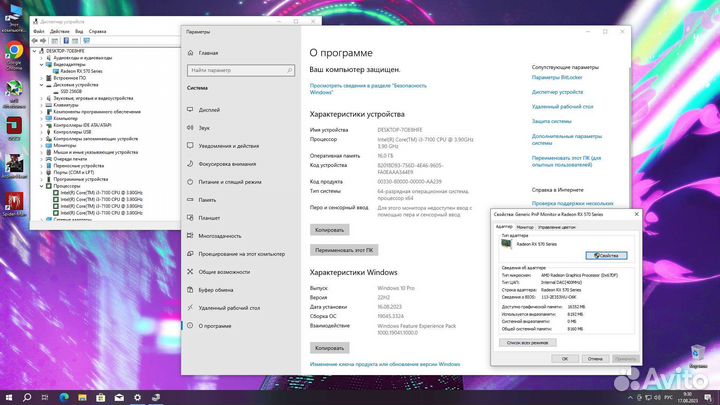Open Microsoft Edge from taskbar
720x405 pixels.
coord(64,397)
